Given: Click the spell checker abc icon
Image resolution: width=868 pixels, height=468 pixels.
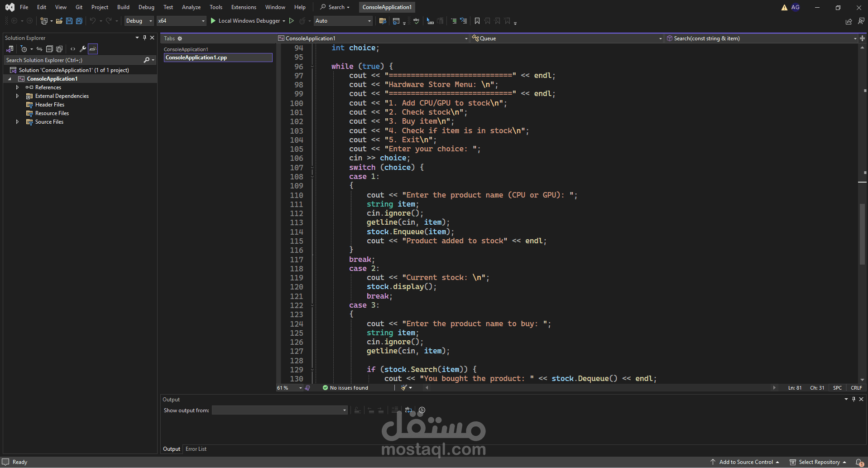Looking at the screenshot, I should point(416,21).
